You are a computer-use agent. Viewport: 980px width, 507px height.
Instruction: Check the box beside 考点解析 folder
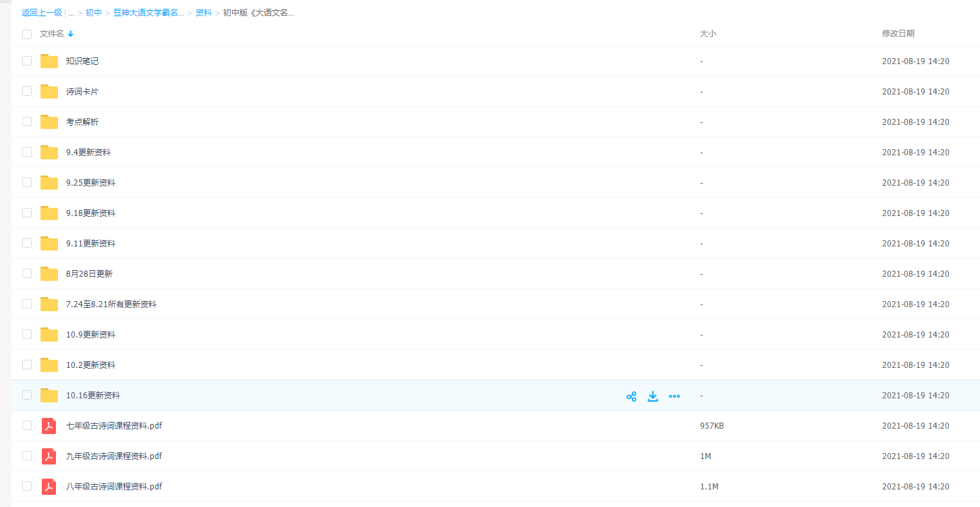click(x=27, y=122)
